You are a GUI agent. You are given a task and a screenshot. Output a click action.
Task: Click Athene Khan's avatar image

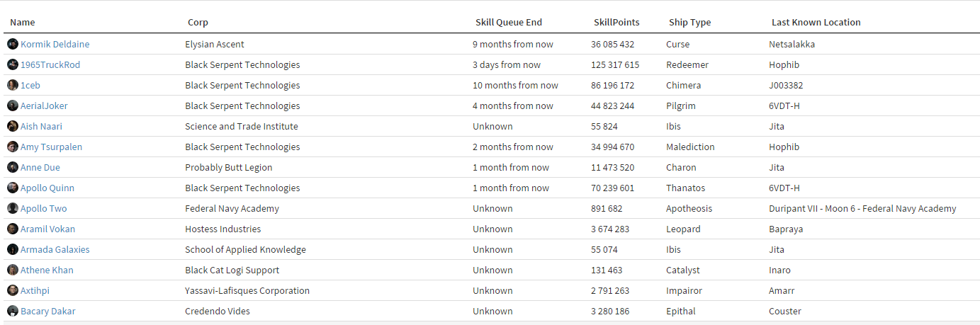coord(13,270)
